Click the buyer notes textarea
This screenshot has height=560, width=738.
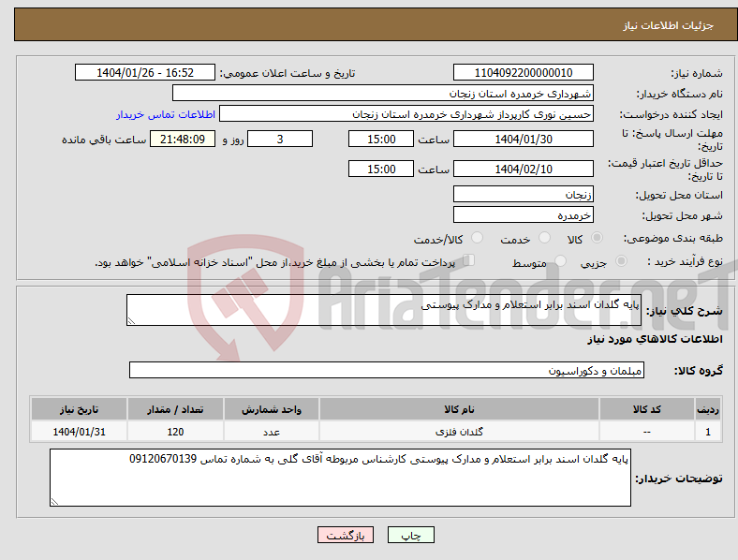coord(340,478)
